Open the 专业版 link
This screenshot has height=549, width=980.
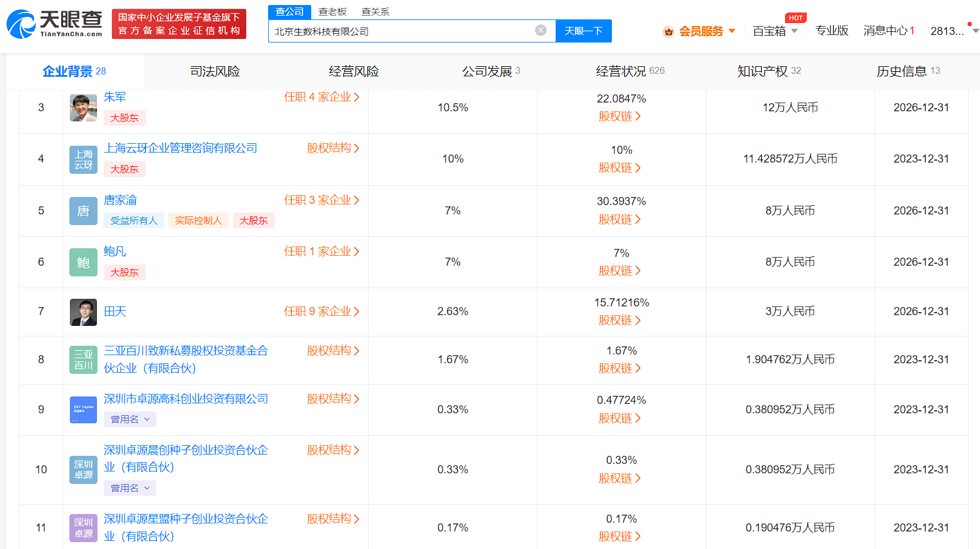pyautogui.click(x=832, y=31)
